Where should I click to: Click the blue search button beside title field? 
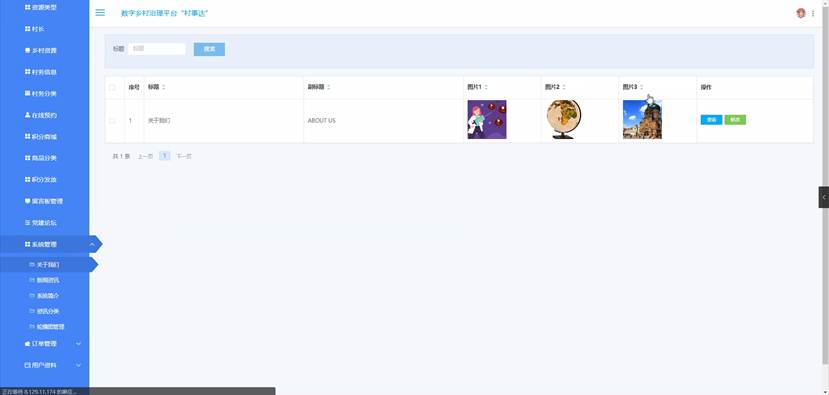[209, 49]
